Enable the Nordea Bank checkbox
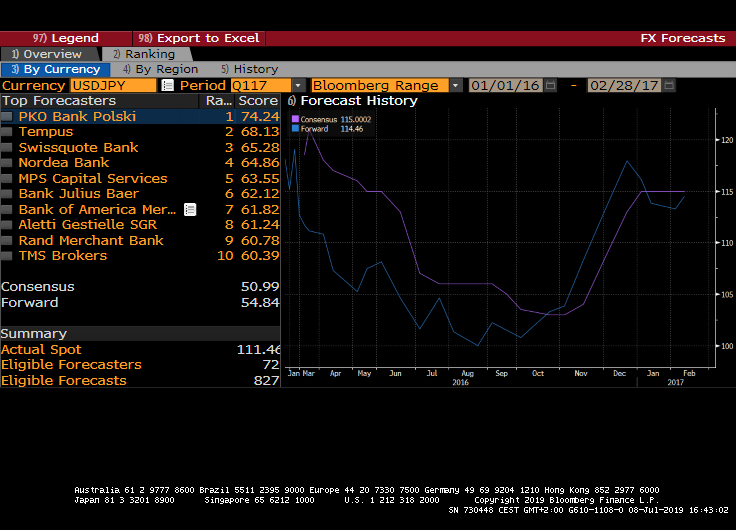The width and height of the screenshot is (736, 530). 8,163
